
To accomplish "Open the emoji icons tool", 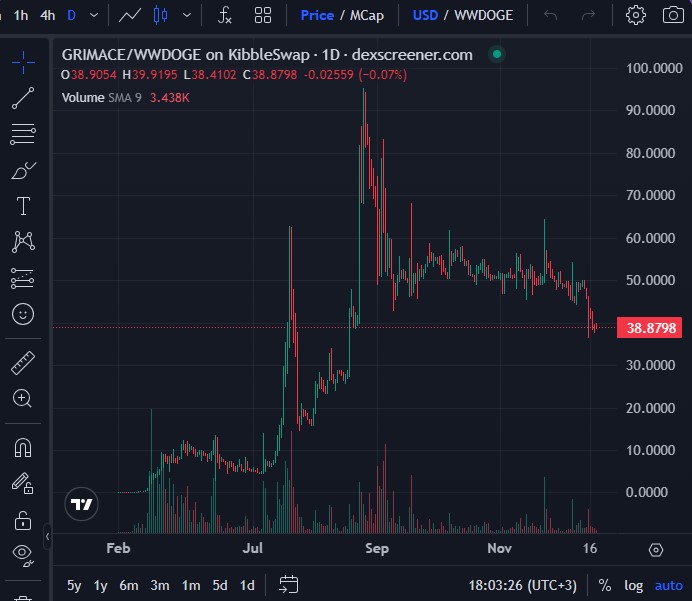I will [x=23, y=314].
